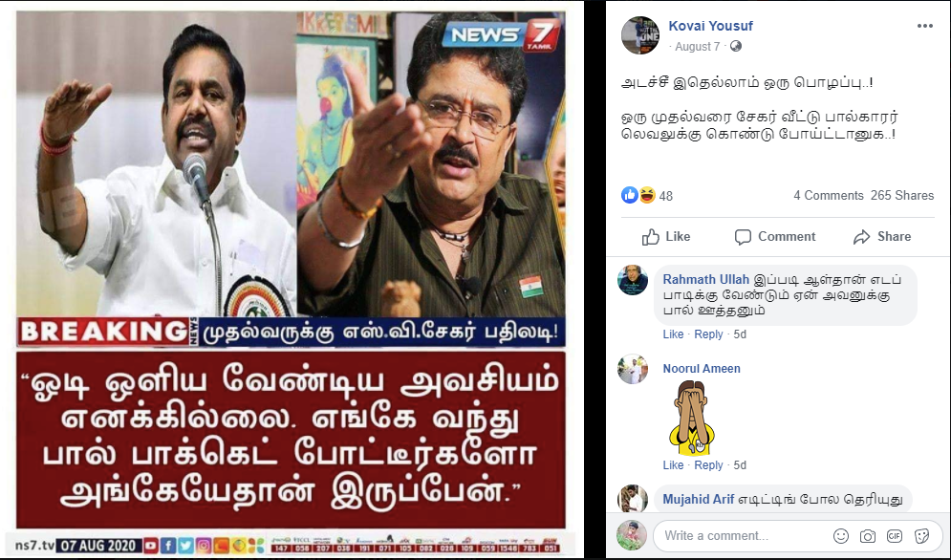Image resolution: width=951 pixels, height=560 pixels.
Task: Open the August 7 post timestamp
Action: (x=698, y=47)
